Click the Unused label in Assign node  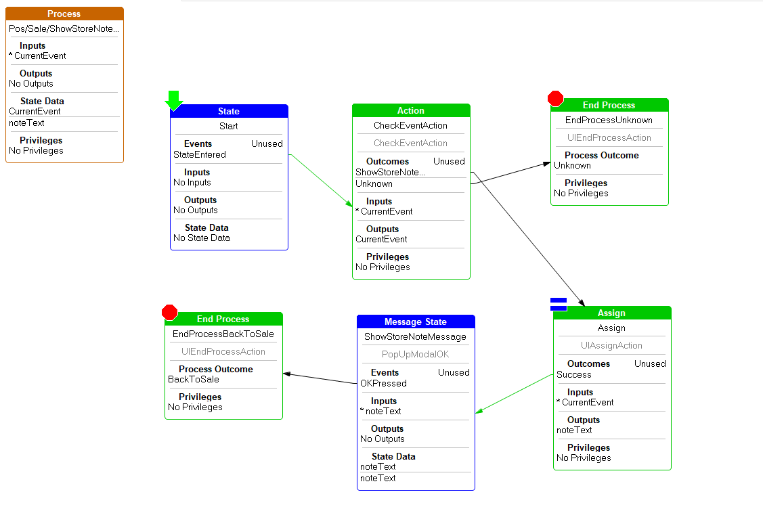coord(650,363)
